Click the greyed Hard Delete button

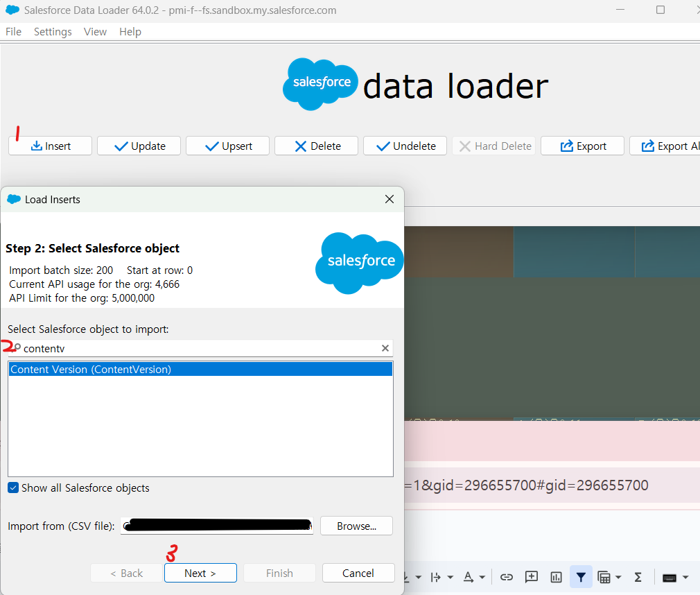click(493, 146)
